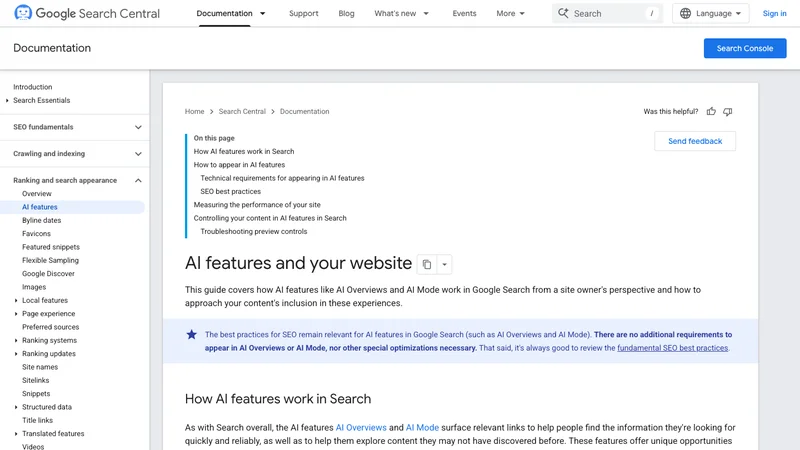This screenshot has height=450, width=800.
Task: Jump to SEO best practices section
Action: 231,191
